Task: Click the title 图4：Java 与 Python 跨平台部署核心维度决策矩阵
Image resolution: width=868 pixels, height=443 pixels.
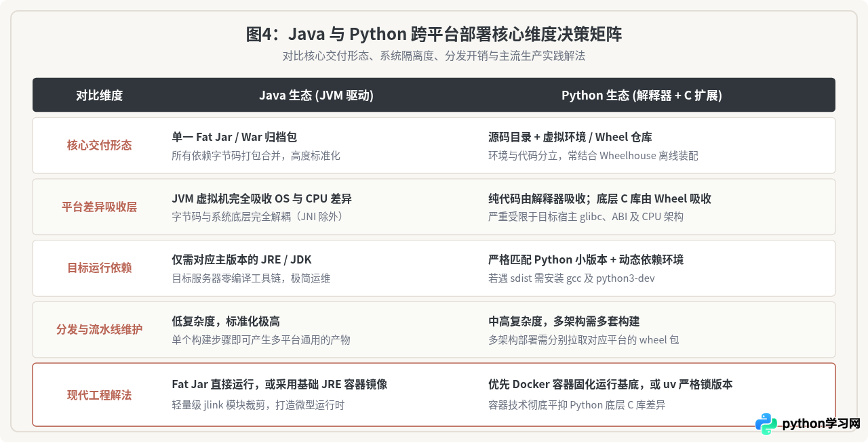Action: click(434, 34)
